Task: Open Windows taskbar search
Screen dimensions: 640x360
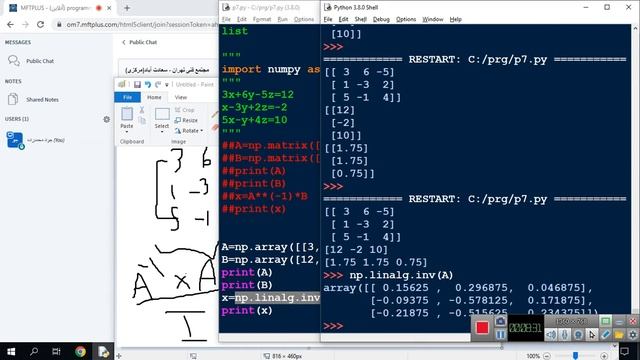Action: (x=34, y=351)
